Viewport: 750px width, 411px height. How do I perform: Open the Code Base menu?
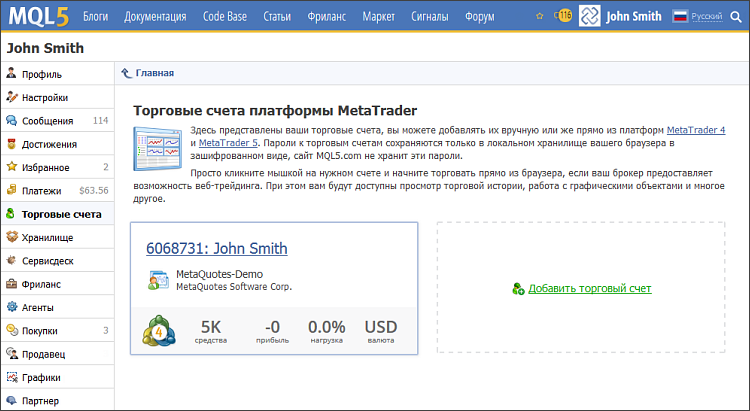coord(225,17)
